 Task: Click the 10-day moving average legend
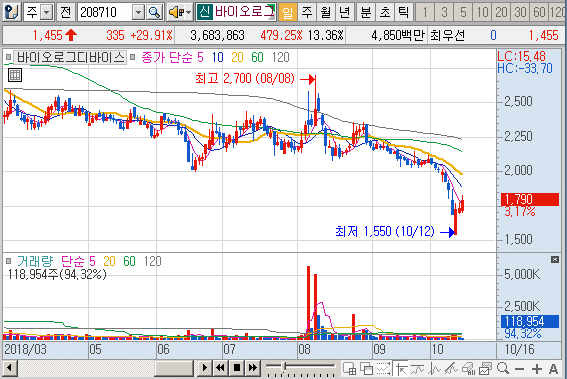[x=218, y=57]
